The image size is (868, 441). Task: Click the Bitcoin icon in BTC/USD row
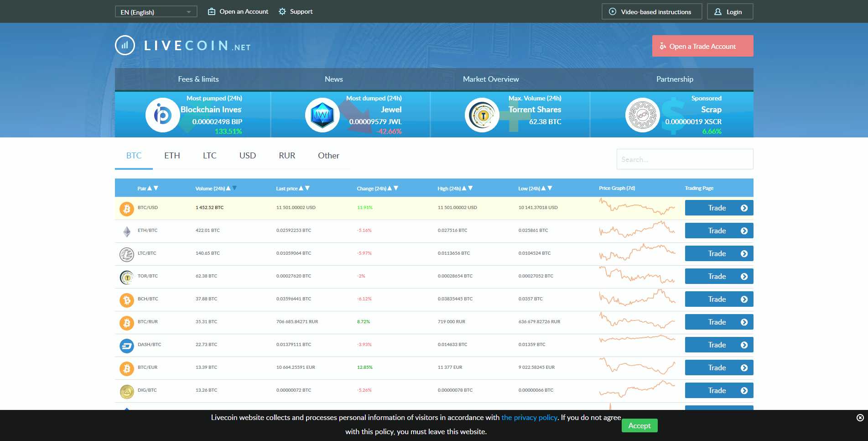pyautogui.click(x=127, y=209)
